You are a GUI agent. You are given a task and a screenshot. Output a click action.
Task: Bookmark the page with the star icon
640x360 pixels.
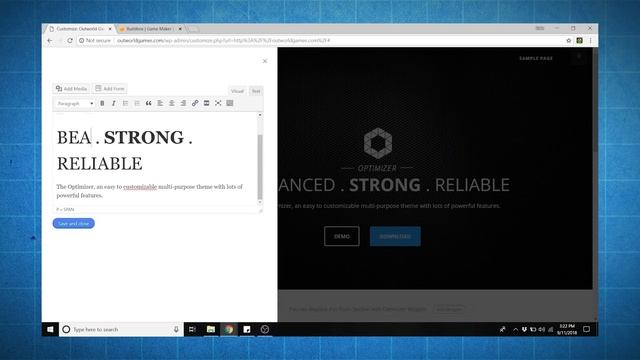coord(569,40)
